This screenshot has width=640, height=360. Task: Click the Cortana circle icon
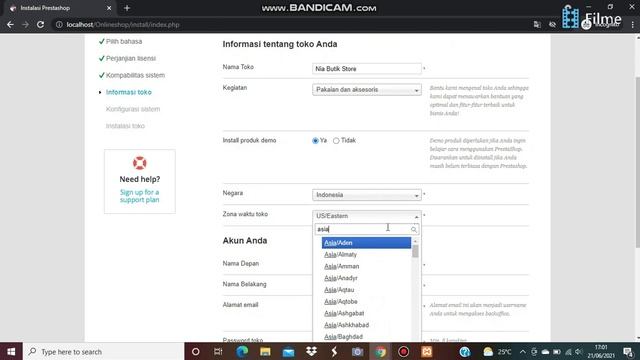click(196, 351)
